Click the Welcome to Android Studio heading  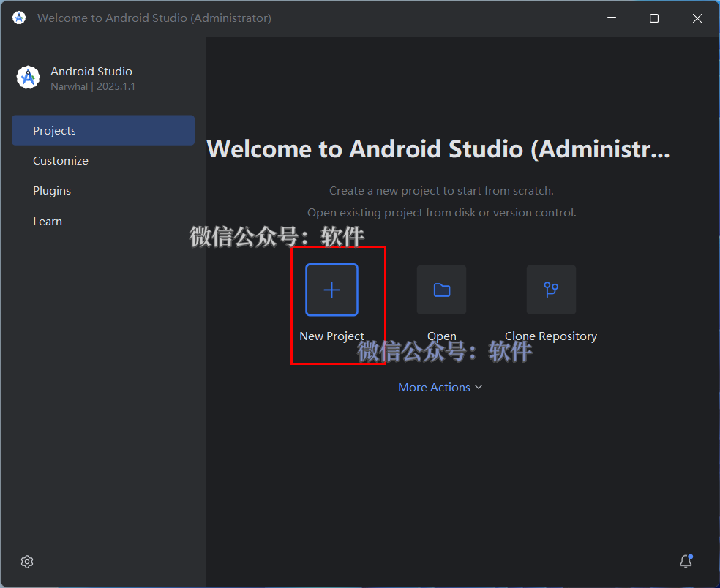438,148
